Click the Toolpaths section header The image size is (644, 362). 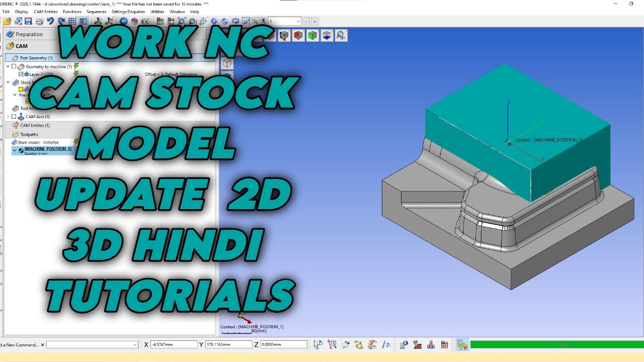(110, 134)
